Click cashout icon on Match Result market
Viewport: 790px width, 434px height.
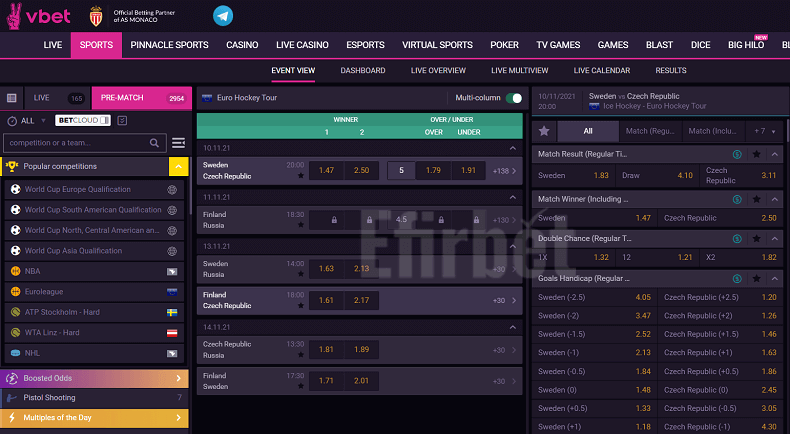point(737,154)
